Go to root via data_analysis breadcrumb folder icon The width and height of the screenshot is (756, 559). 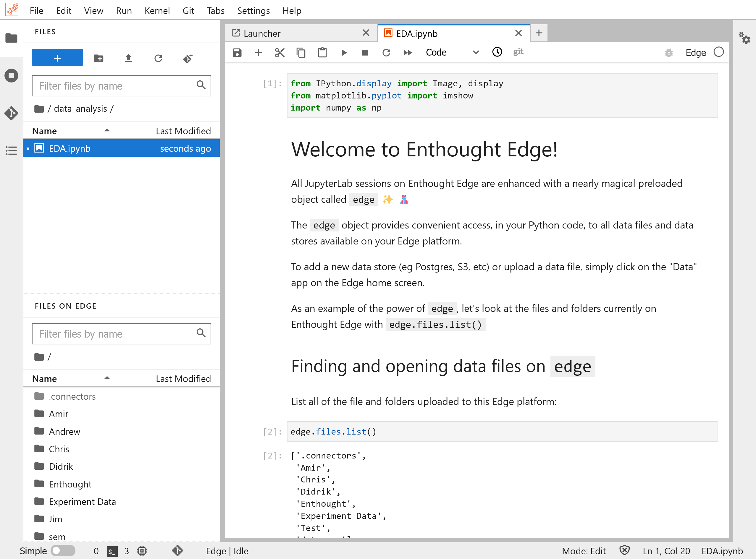tap(39, 108)
